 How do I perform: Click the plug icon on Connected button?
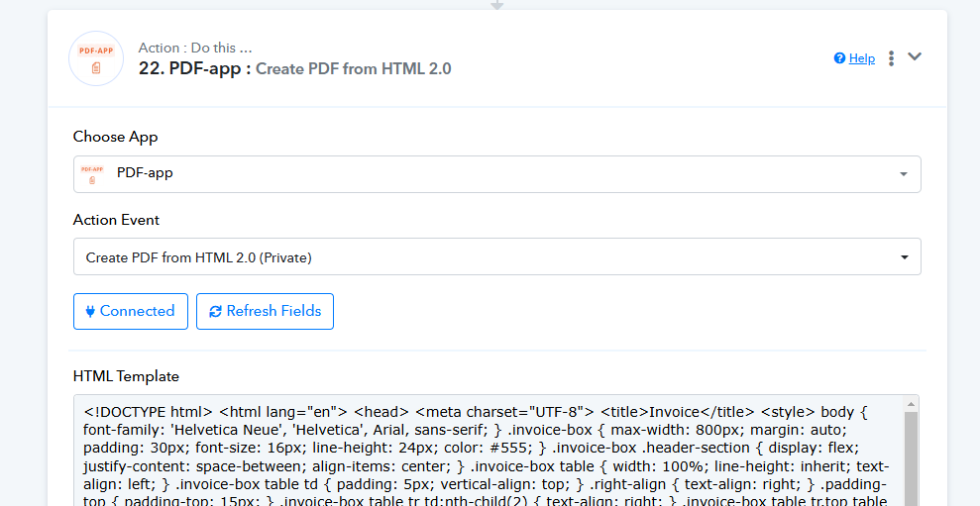90,311
